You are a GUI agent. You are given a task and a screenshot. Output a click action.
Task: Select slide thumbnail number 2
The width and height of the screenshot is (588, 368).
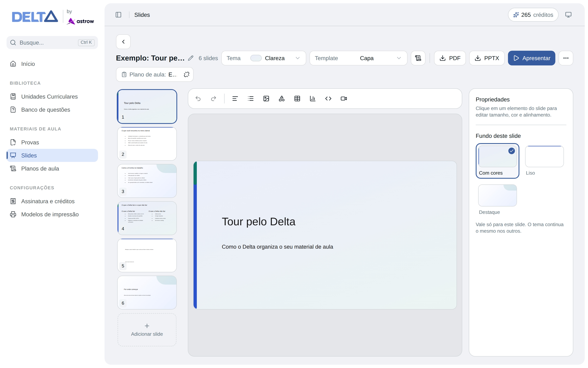pyautogui.click(x=147, y=144)
